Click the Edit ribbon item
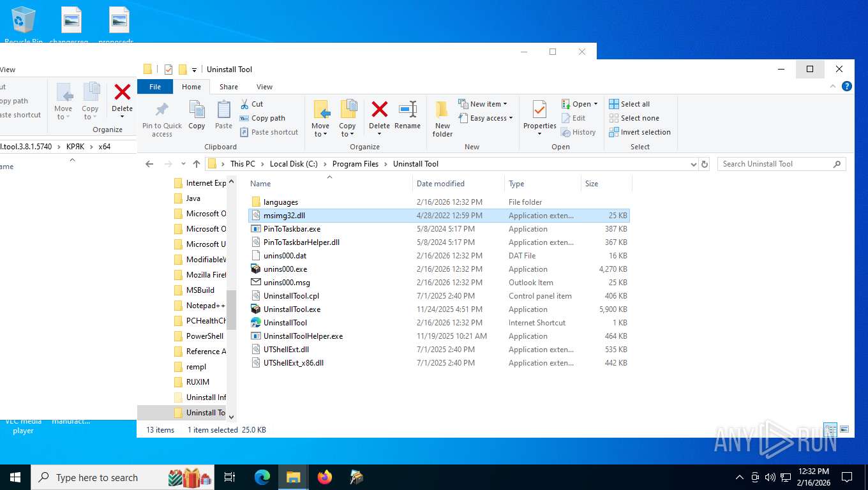This screenshot has width=868, height=490. click(x=573, y=118)
